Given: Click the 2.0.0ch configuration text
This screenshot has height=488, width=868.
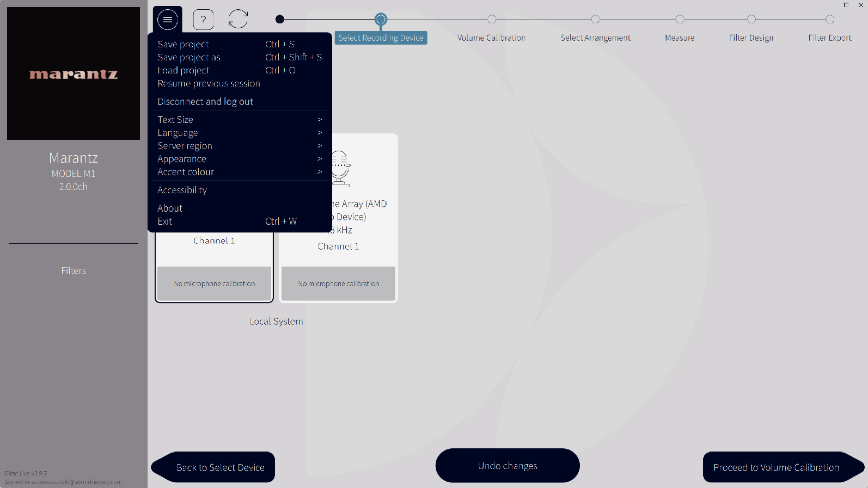Looking at the screenshot, I should 74,187.
